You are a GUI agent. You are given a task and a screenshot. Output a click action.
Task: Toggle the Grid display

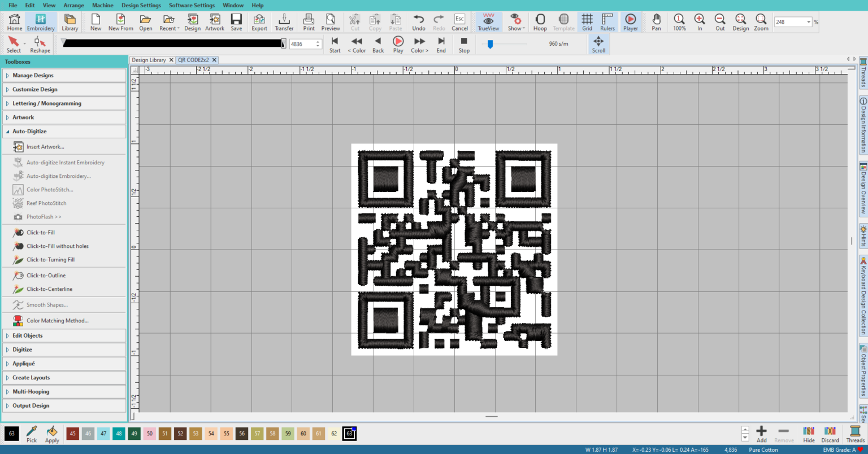587,22
